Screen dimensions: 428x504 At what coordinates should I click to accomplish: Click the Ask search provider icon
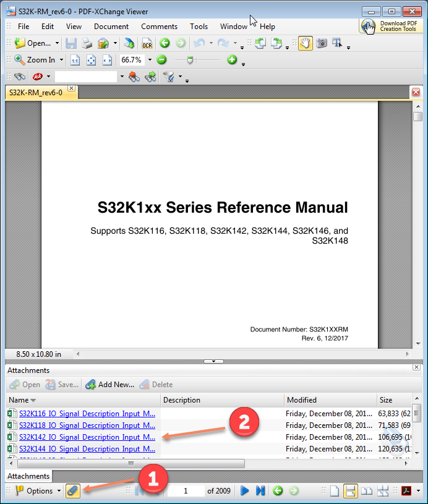38,77
